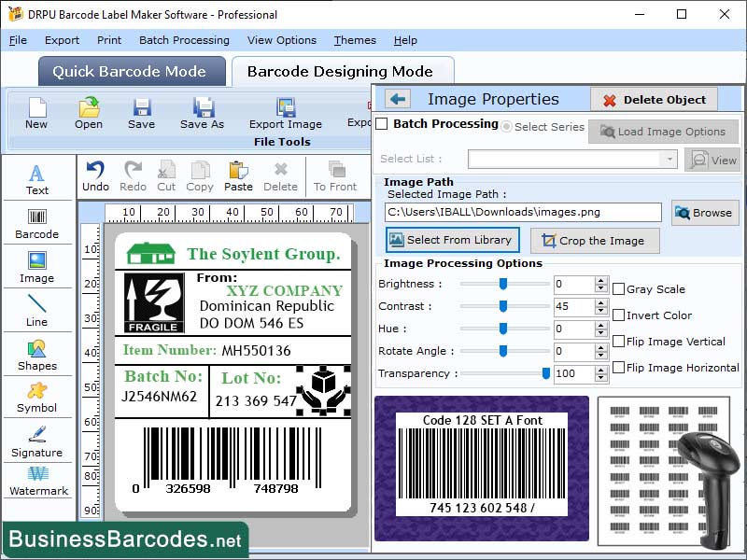Click the Transparency slider handle

point(546,373)
